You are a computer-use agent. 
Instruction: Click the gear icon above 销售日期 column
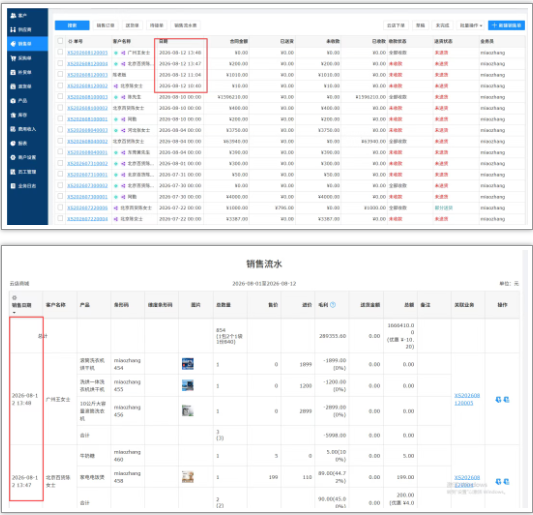point(15,298)
